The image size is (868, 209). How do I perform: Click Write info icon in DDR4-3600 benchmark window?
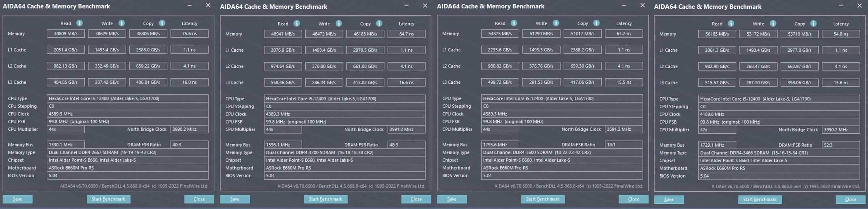(556, 23)
